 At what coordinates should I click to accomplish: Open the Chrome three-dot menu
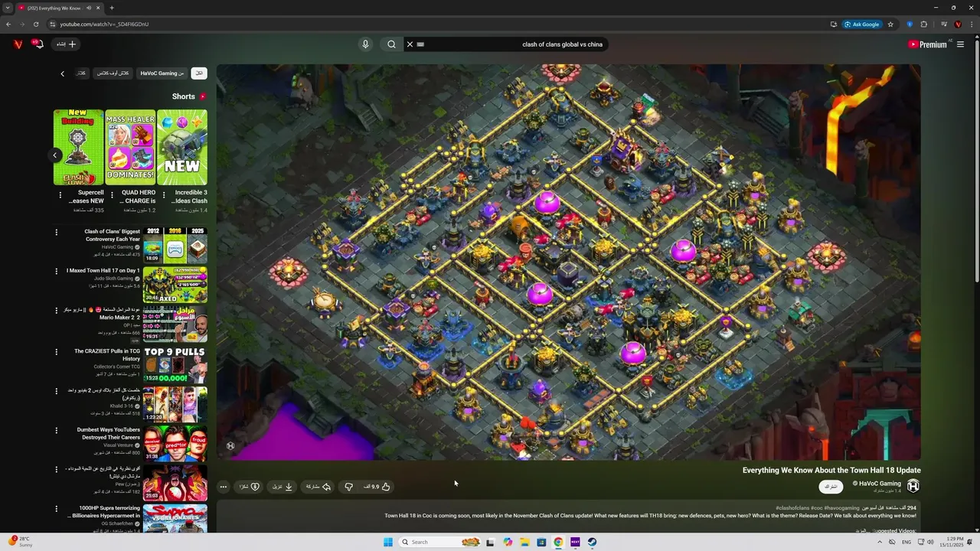(x=970, y=24)
